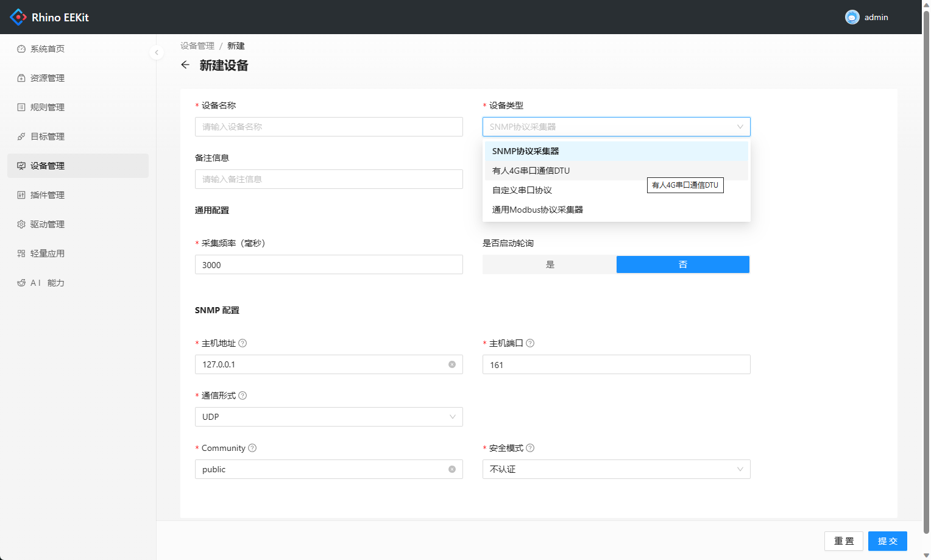Click the admin username in the header
Screen dimensions: 931x560
tap(876, 17)
